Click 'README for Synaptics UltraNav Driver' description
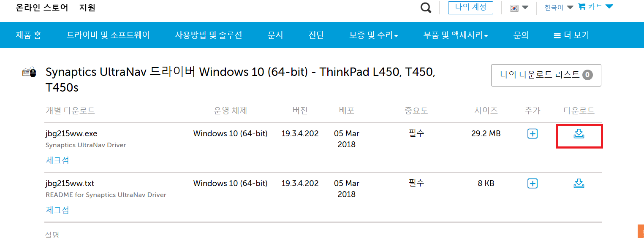Viewport: 644px width, 238px height. [106, 195]
